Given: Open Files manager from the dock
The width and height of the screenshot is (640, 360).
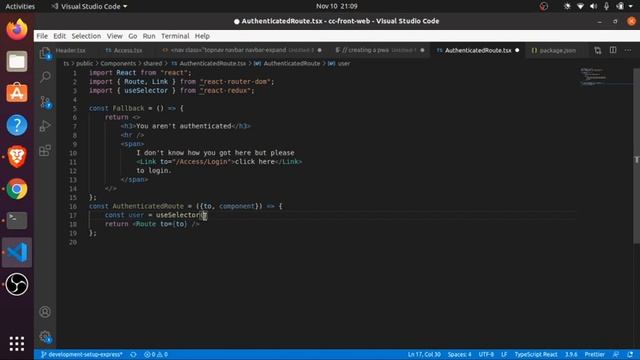Looking at the screenshot, I should click(17, 61).
